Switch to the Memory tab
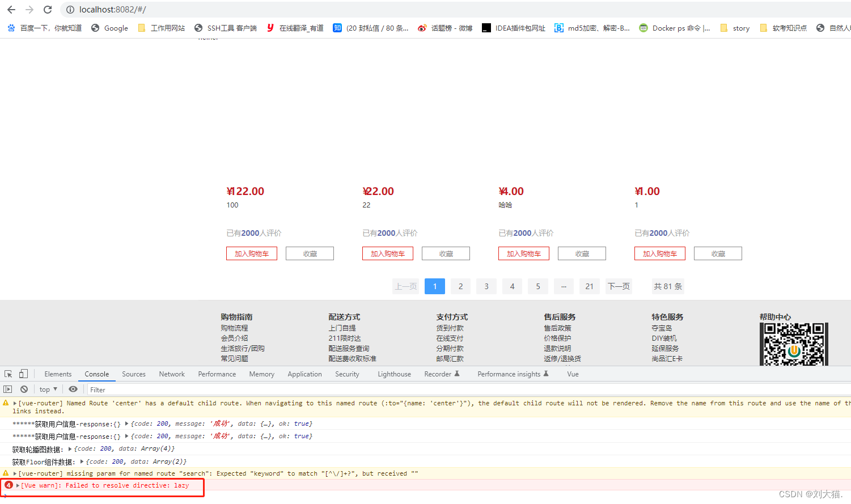 tap(262, 374)
